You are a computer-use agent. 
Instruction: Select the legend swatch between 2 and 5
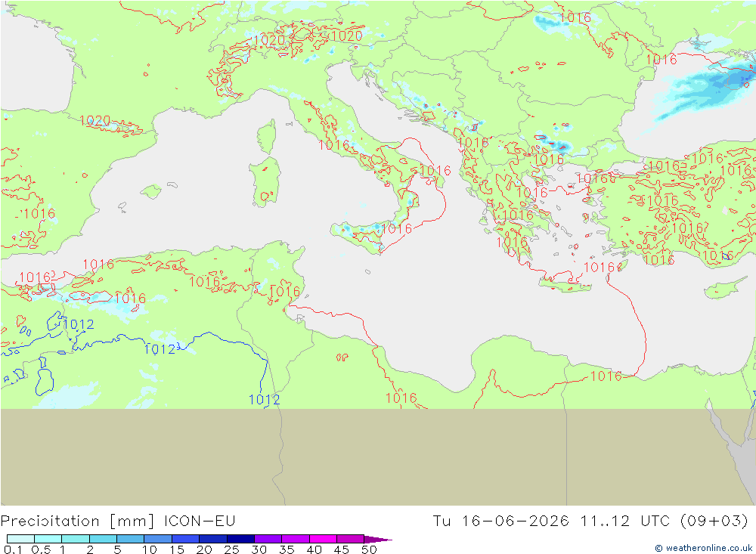pos(103,539)
